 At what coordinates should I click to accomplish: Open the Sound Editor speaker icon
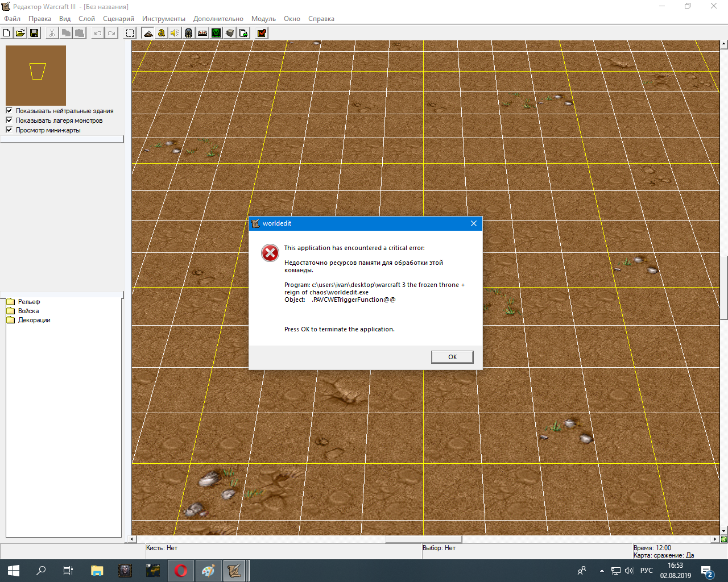pos(175,33)
